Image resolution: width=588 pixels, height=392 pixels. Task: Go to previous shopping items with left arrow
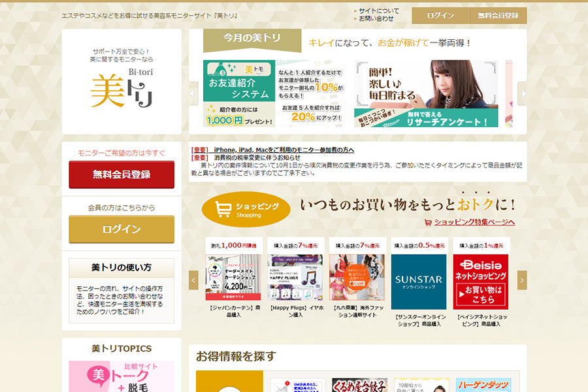tap(193, 280)
